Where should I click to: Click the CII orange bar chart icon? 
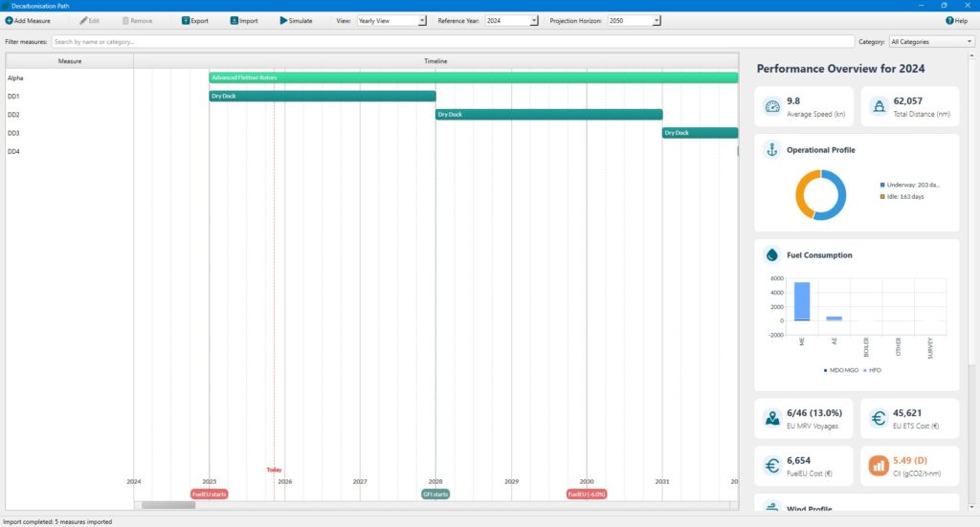pyautogui.click(x=879, y=466)
